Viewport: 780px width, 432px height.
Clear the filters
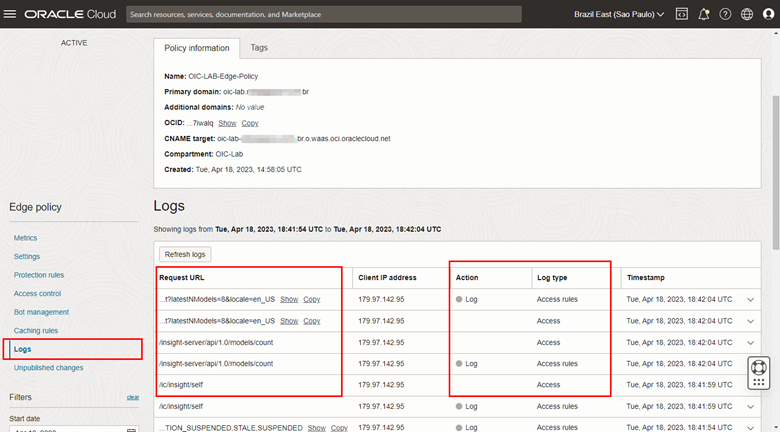point(133,397)
